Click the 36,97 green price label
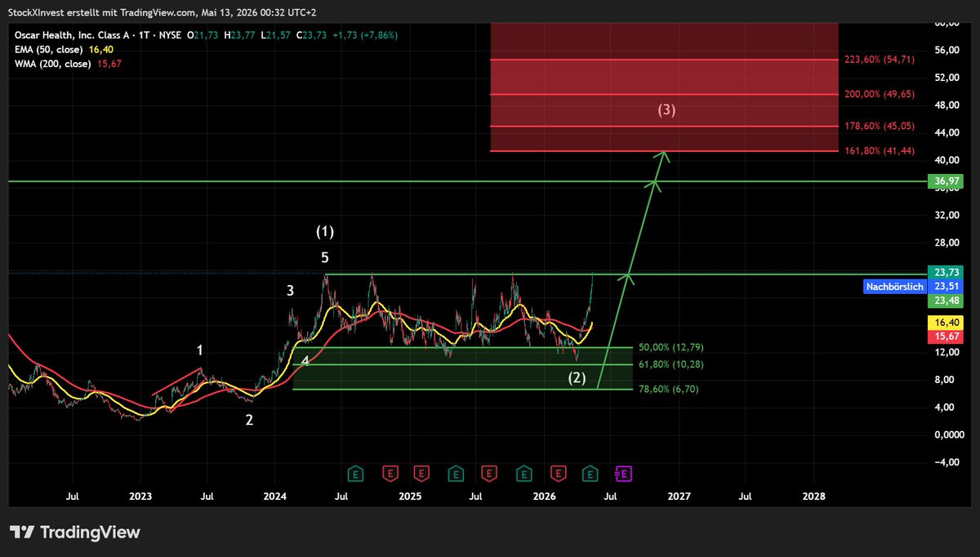 tap(946, 181)
